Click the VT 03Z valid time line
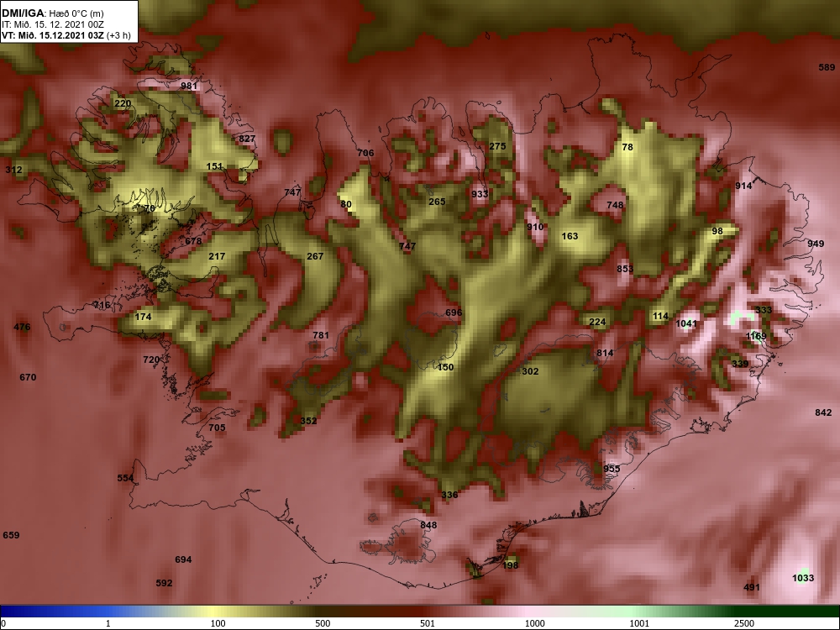This screenshot has height=630, width=840. click(x=66, y=36)
